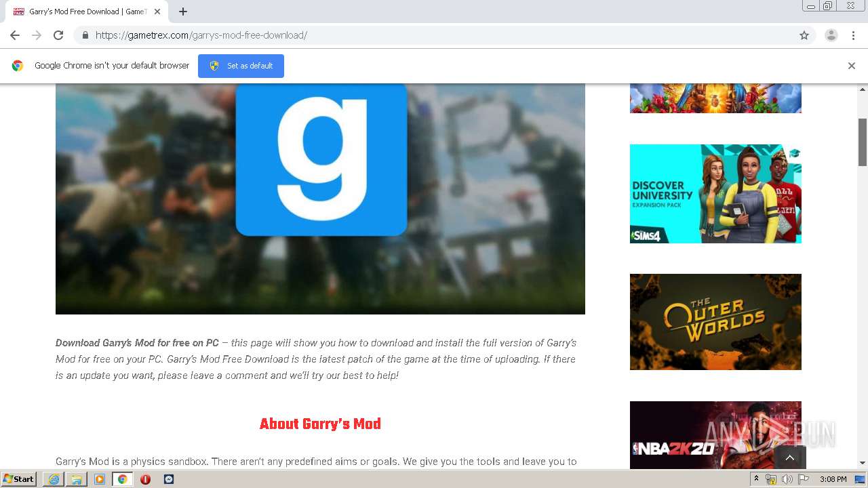Set Chrome as default browser
Viewport: 868px width, 488px height.
point(241,66)
